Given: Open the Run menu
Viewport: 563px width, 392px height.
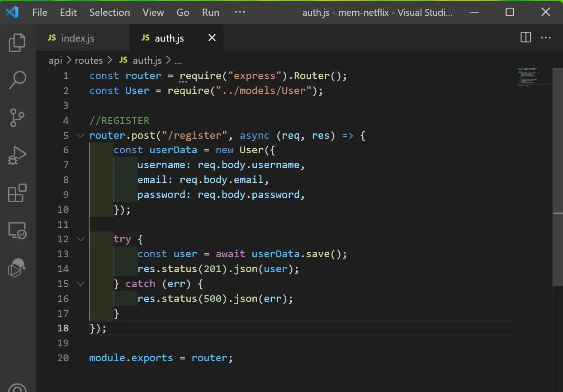Looking at the screenshot, I should pos(210,12).
